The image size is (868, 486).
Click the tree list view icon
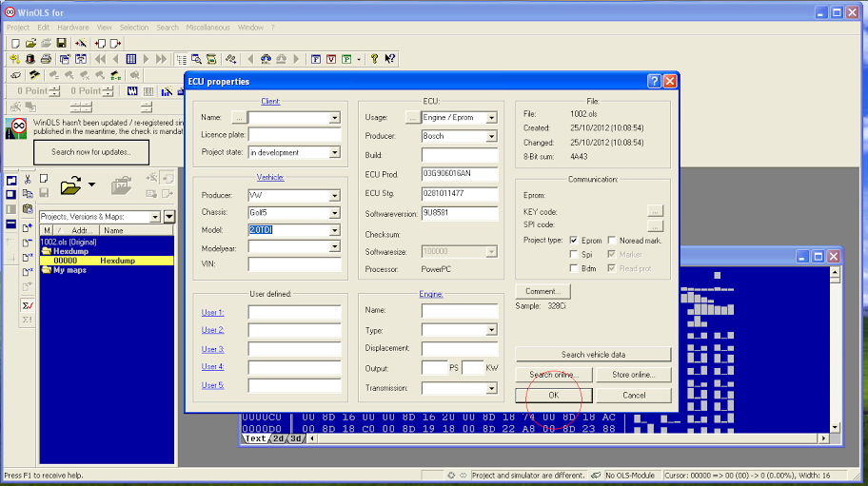pyautogui.click(x=182, y=59)
